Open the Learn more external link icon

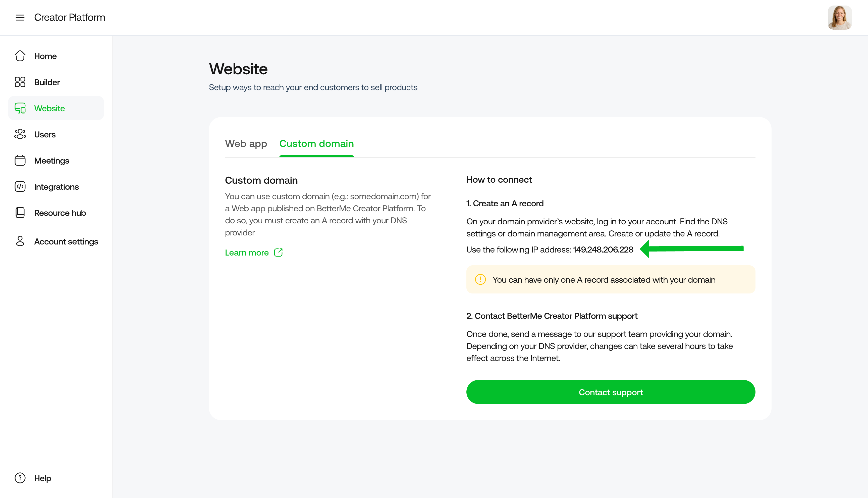[278, 253]
